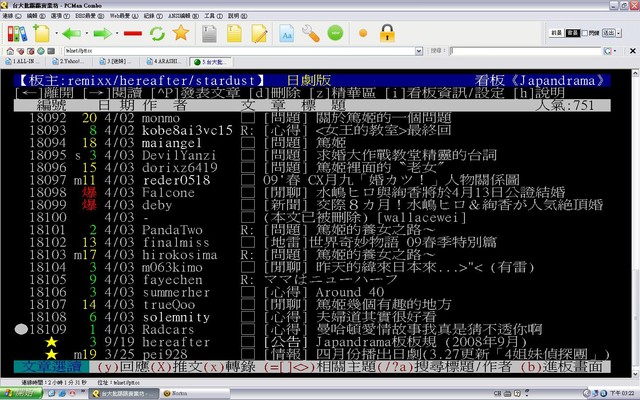
Task: Expand the forward arrow history dropdown
Action: (x=117, y=33)
